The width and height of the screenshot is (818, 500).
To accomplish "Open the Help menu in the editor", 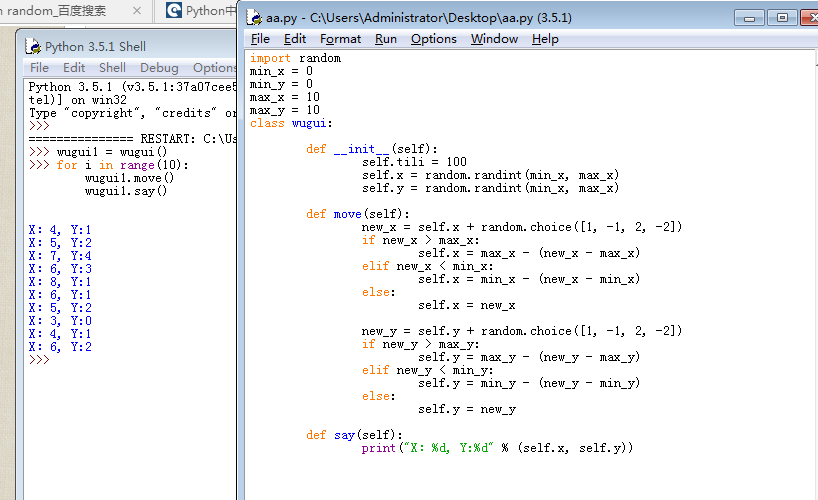I will (x=545, y=39).
